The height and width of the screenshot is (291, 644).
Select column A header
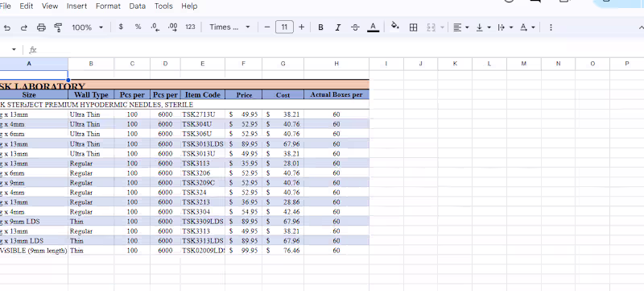tap(34, 64)
